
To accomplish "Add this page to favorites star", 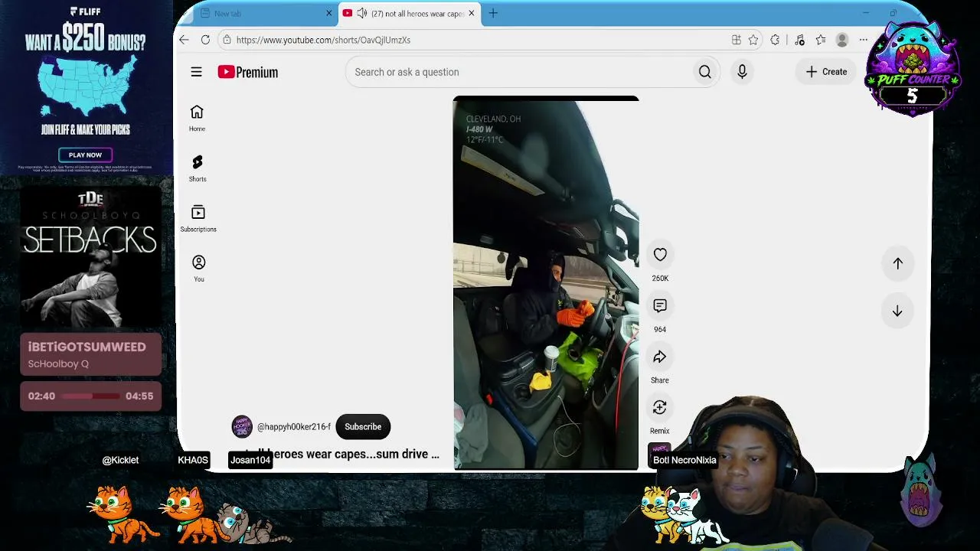I will tap(753, 40).
